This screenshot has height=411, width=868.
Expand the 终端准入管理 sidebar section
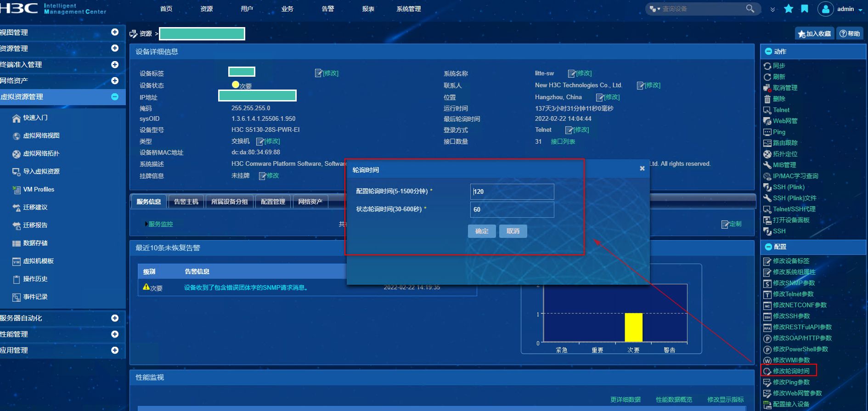point(115,65)
